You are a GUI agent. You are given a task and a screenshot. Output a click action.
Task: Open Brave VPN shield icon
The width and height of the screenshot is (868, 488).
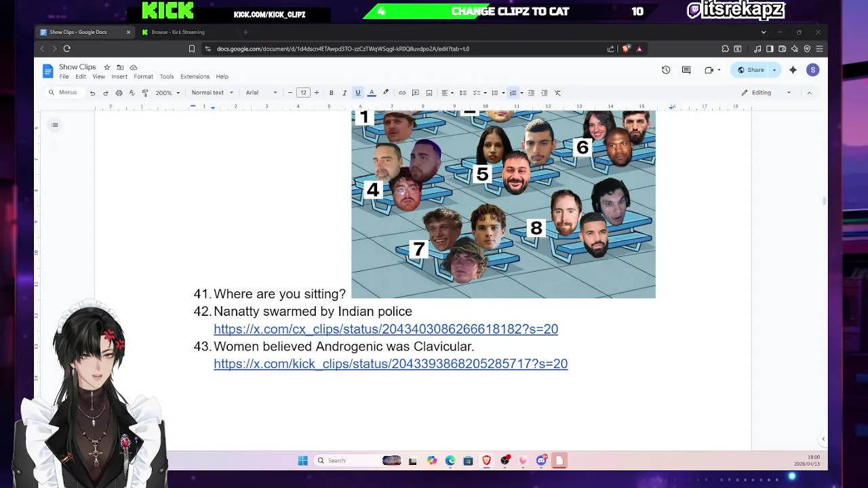tap(807, 49)
